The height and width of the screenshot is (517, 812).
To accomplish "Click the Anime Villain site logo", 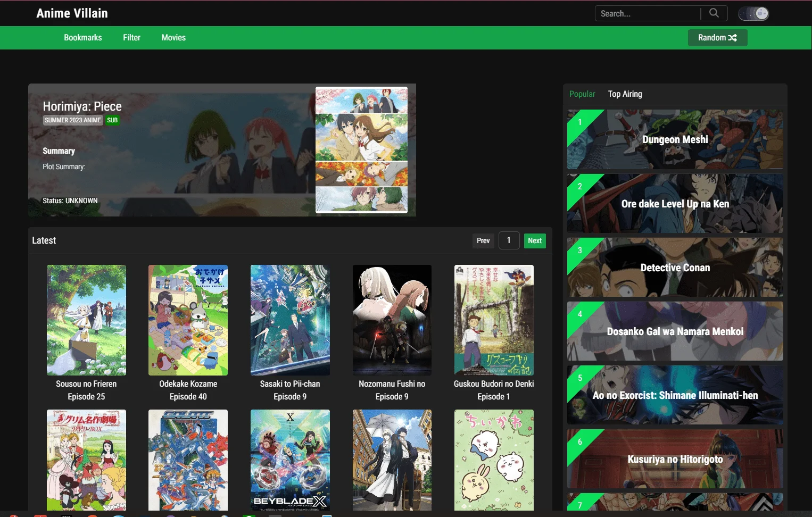I will (x=72, y=13).
